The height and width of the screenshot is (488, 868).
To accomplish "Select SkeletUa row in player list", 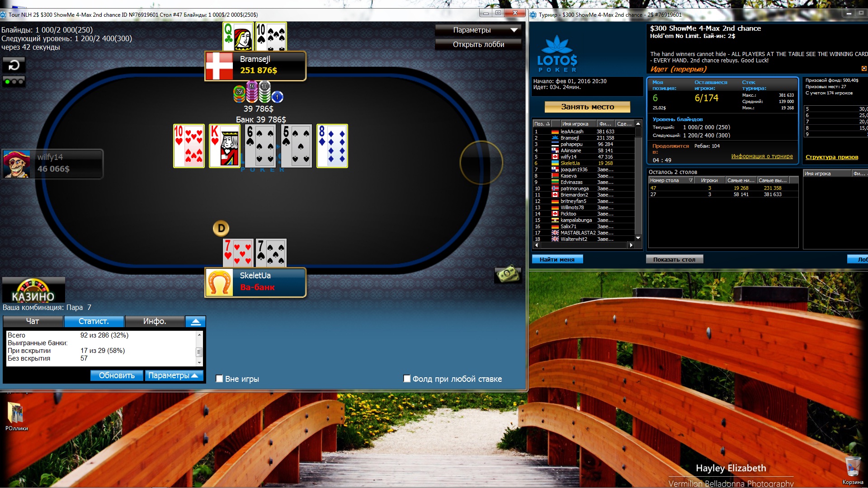I will pos(584,163).
